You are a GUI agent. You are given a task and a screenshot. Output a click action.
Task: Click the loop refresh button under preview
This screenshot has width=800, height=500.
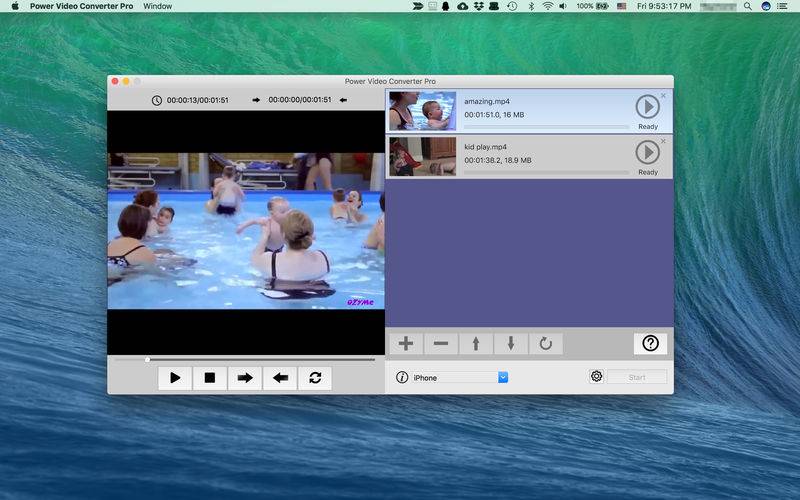[315, 378]
